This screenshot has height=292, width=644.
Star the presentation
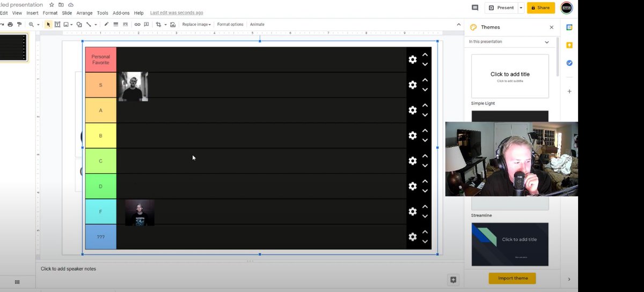pos(52,5)
